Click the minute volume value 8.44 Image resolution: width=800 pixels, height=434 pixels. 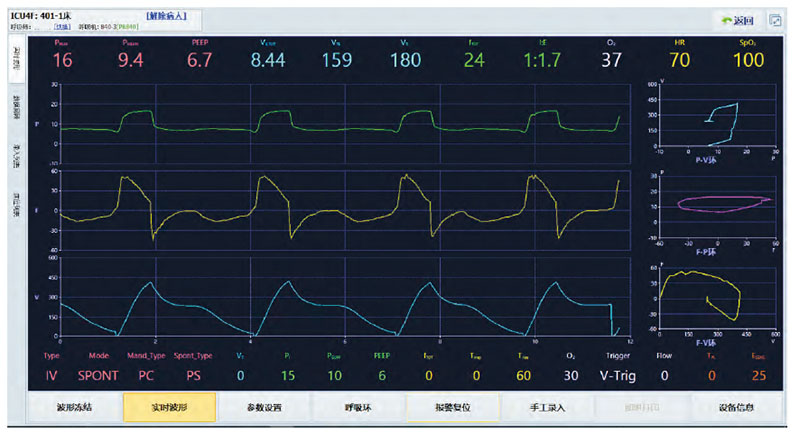pos(268,60)
